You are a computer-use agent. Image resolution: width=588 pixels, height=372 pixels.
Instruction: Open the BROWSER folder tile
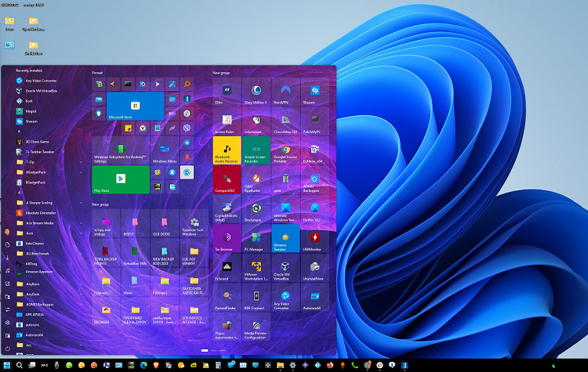click(106, 312)
